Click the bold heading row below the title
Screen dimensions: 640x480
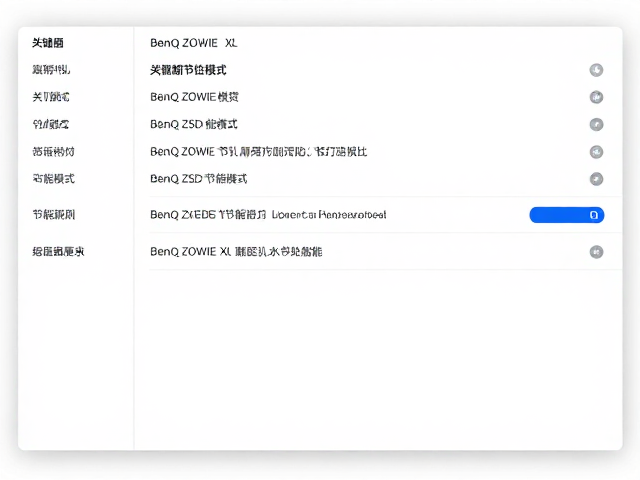click(188, 70)
